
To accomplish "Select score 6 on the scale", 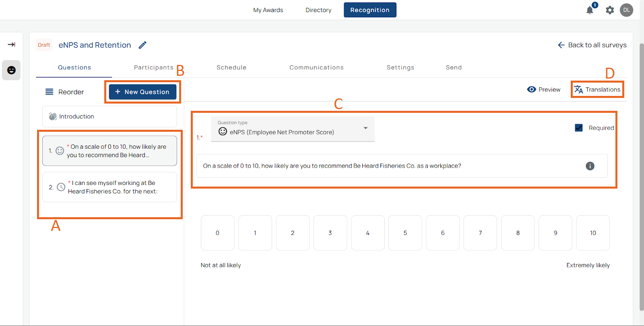I will pyautogui.click(x=443, y=233).
